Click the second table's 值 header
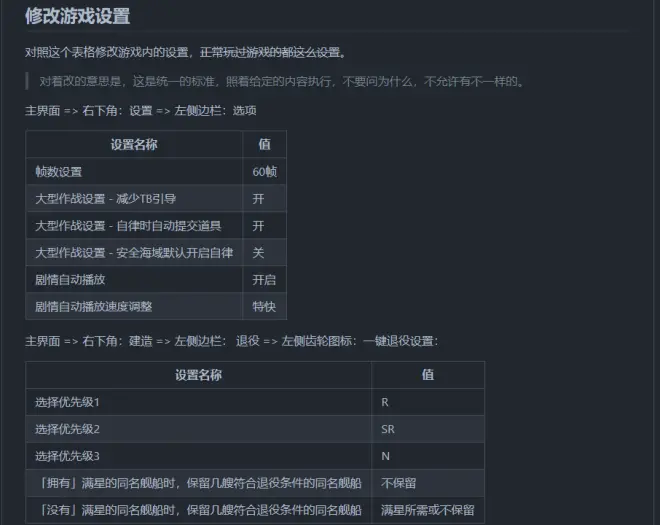Image resolution: width=660 pixels, height=525 pixels. click(x=428, y=375)
